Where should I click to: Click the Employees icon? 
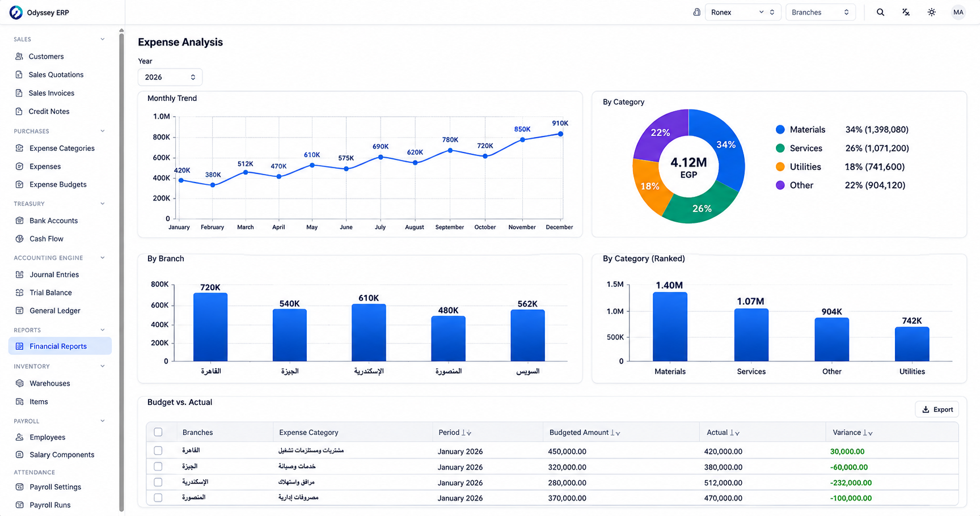(19, 437)
